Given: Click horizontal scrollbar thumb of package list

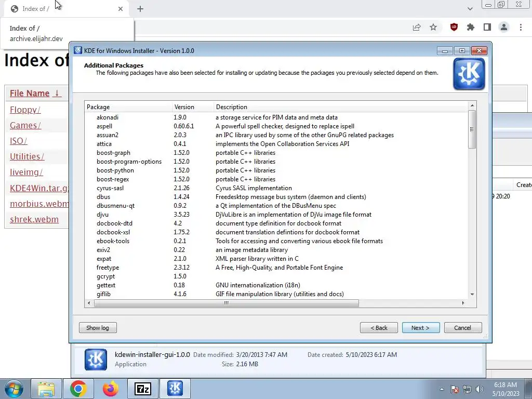Looking at the screenshot, I should point(227,303).
